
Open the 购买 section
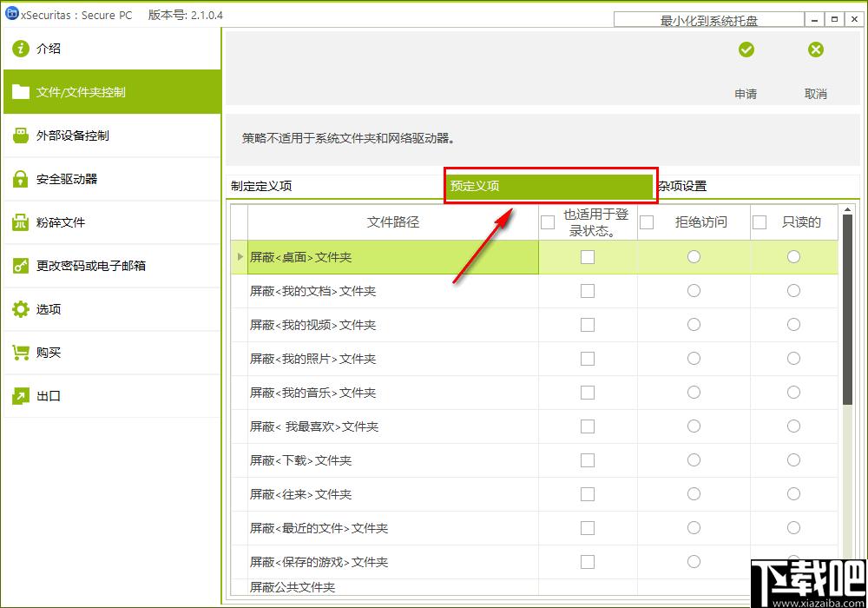click(x=112, y=352)
